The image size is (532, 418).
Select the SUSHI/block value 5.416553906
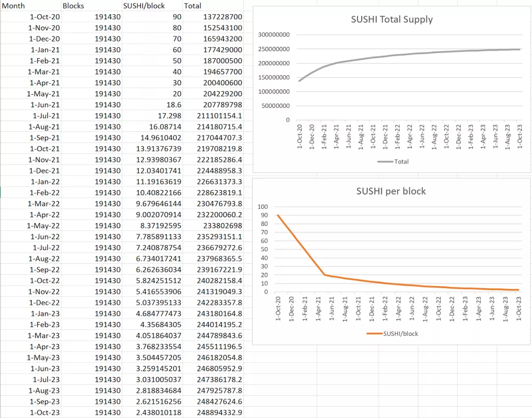point(152,291)
